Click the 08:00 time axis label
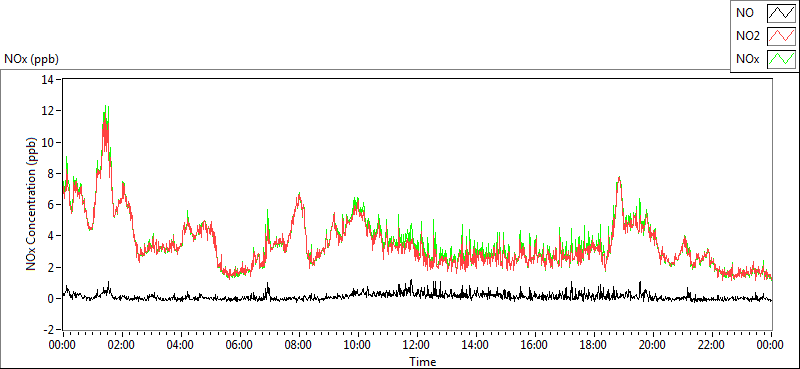Viewport: 800px width, 369px height. tap(298, 345)
